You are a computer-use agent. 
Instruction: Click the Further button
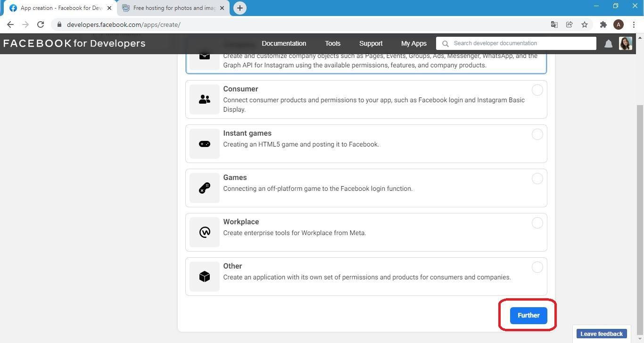[x=528, y=315]
